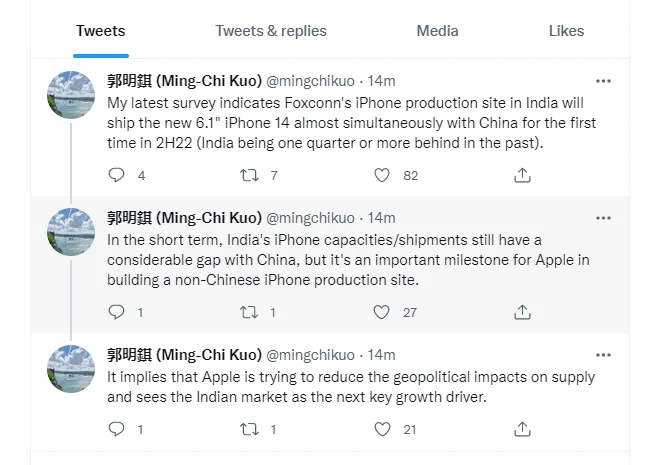Like the first tweet with 82 likes
The width and height of the screenshot is (651, 465).
(x=381, y=175)
